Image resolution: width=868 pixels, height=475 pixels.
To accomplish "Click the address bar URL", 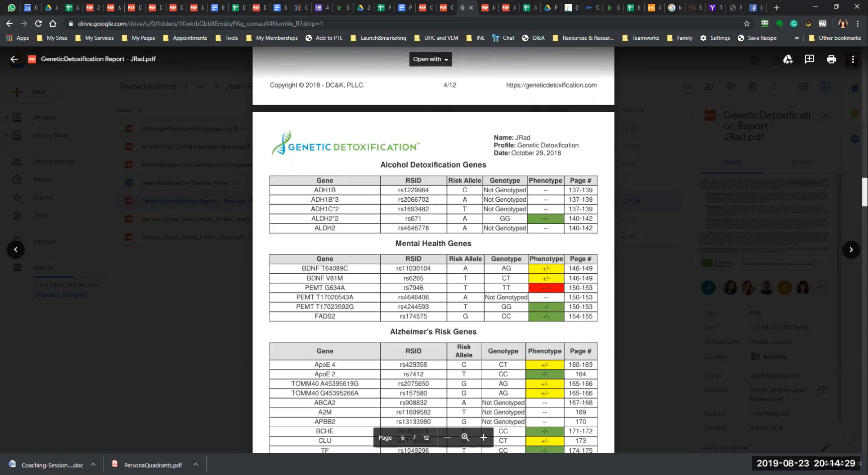I will click(200, 24).
